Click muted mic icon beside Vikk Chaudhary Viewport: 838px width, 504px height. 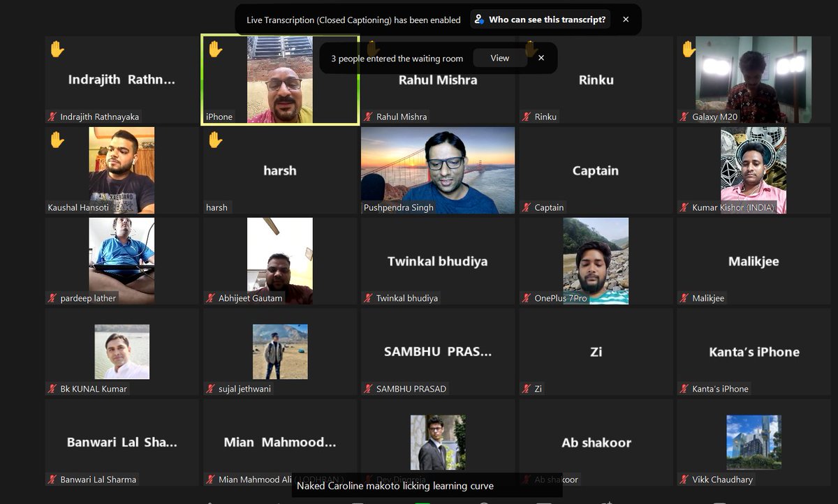point(684,480)
